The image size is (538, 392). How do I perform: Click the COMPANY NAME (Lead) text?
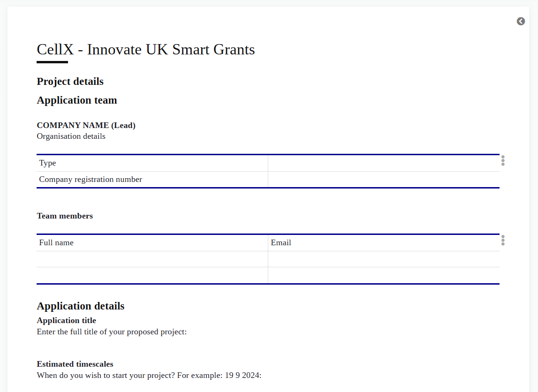(x=86, y=125)
